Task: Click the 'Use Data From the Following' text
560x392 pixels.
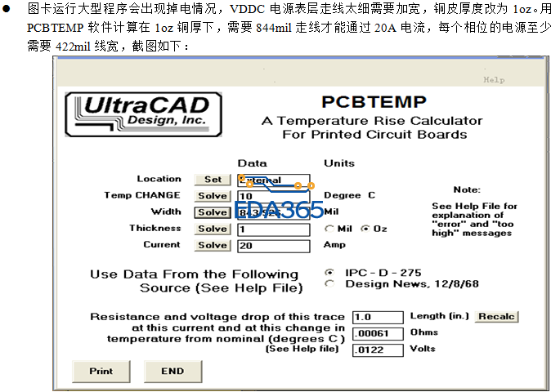Action: click(194, 274)
